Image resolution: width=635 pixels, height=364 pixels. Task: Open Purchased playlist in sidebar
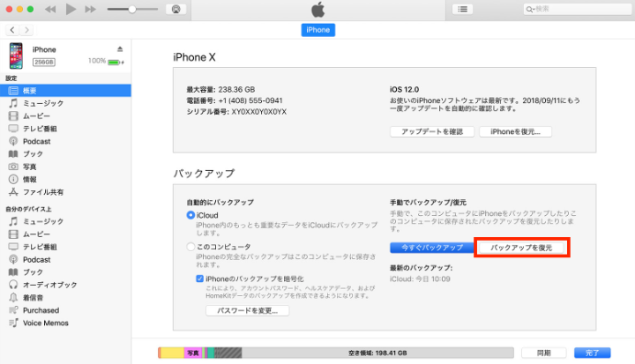click(65, 310)
